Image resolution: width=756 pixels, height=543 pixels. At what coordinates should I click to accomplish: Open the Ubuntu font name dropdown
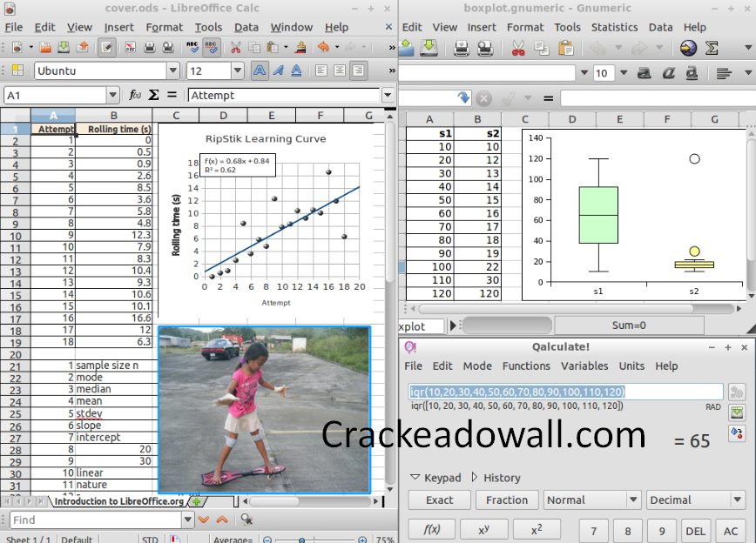pos(173,70)
